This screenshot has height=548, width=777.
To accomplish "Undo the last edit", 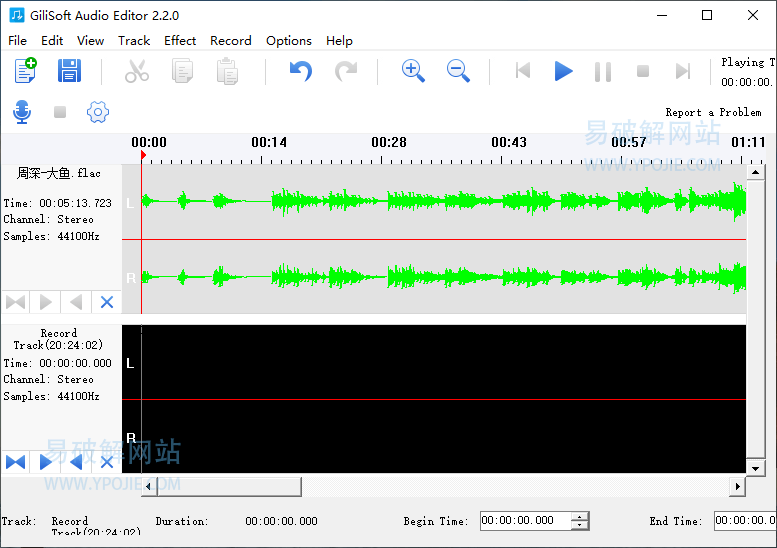I will [x=300, y=71].
